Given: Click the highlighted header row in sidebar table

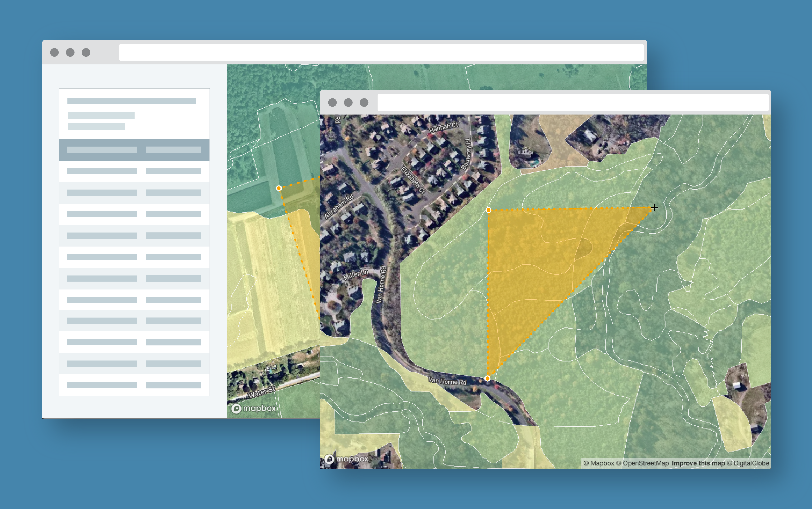Looking at the screenshot, I should tap(134, 150).
